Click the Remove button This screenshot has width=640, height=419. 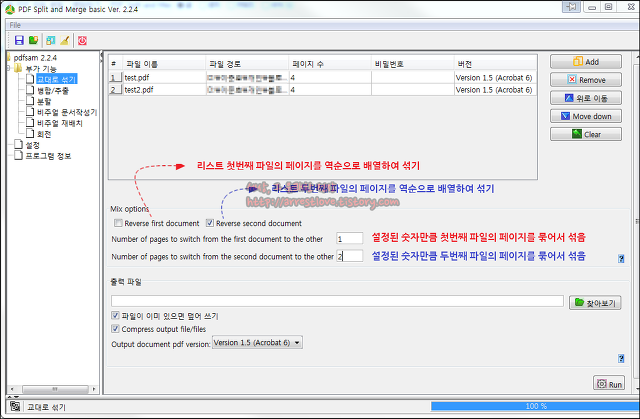(586, 80)
